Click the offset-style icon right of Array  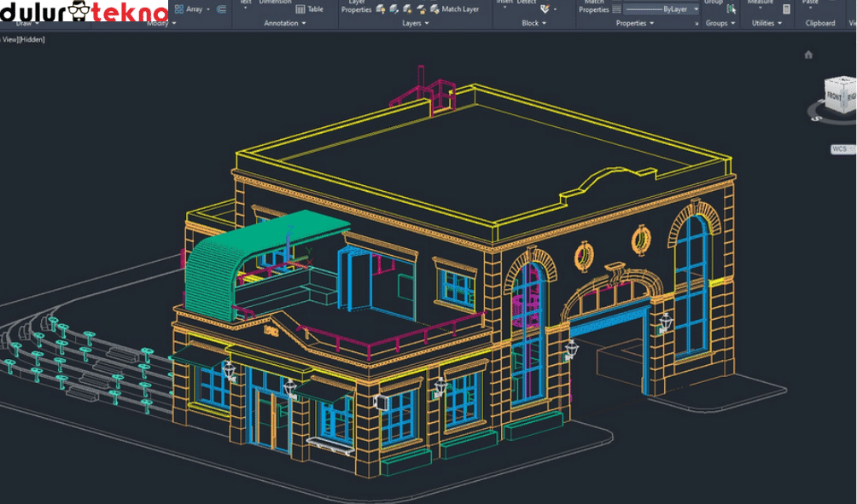(x=221, y=9)
